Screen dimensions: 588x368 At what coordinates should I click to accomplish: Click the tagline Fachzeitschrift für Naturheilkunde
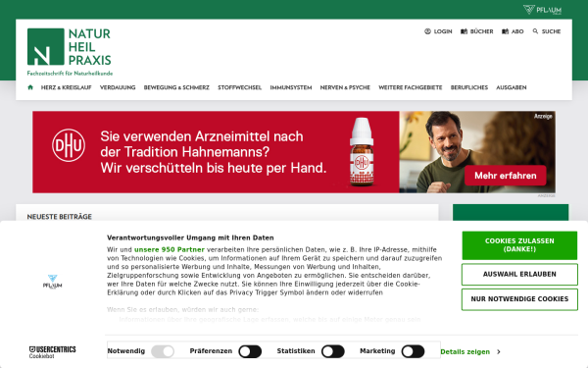[70, 74]
